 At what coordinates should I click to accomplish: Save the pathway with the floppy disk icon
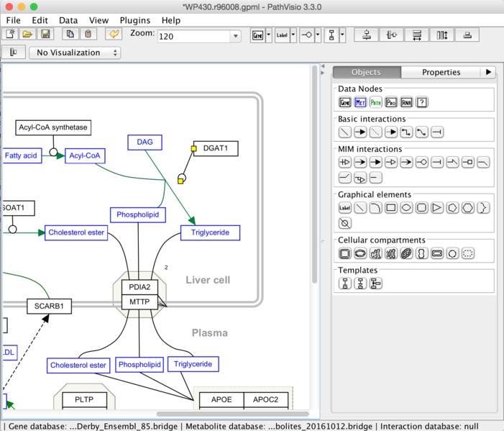pos(45,34)
